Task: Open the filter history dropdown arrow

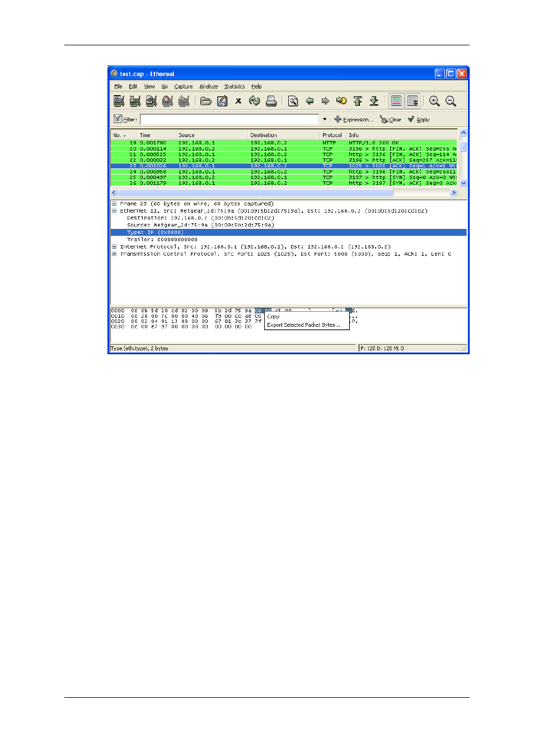Action: tap(325, 119)
